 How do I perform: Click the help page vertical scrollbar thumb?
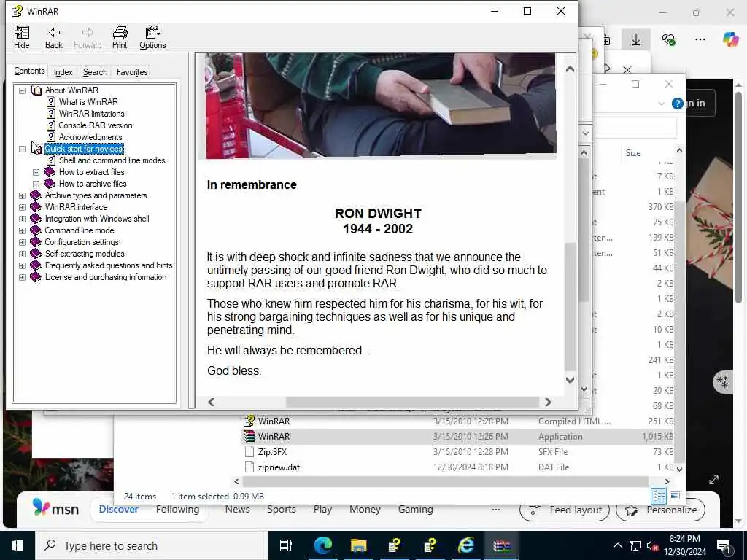tap(570, 307)
